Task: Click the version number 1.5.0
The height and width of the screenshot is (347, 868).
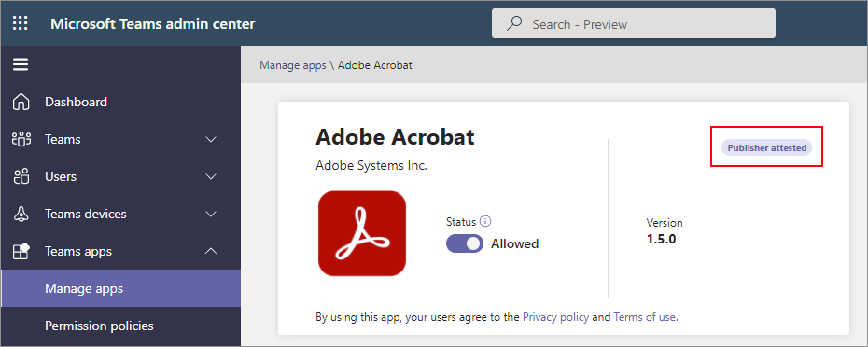Action: [x=661, y=240]
